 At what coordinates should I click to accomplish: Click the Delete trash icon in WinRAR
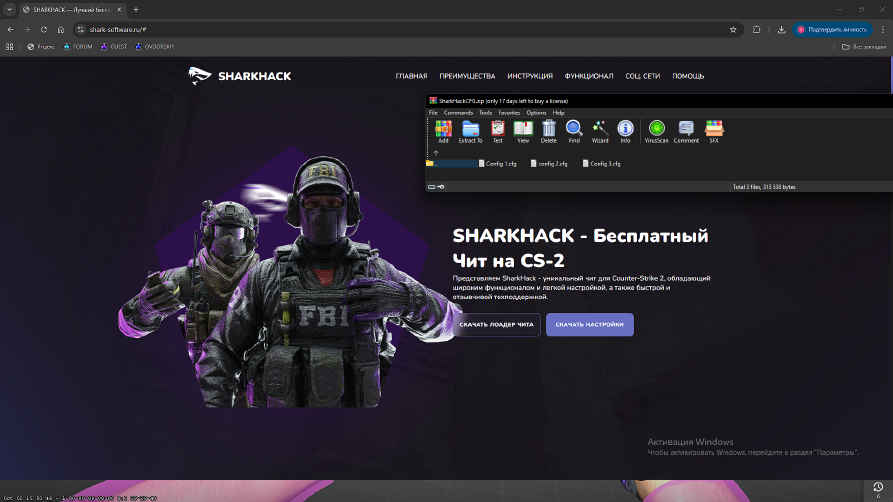(x=548, y=131)
